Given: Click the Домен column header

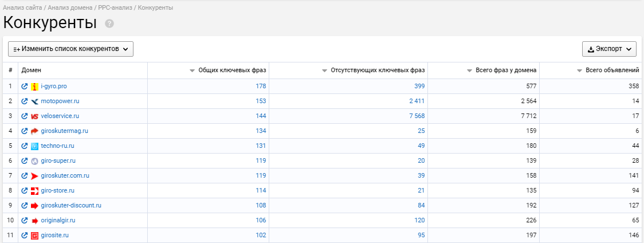Looking at the screenshot, I should (x=31, y=70).
